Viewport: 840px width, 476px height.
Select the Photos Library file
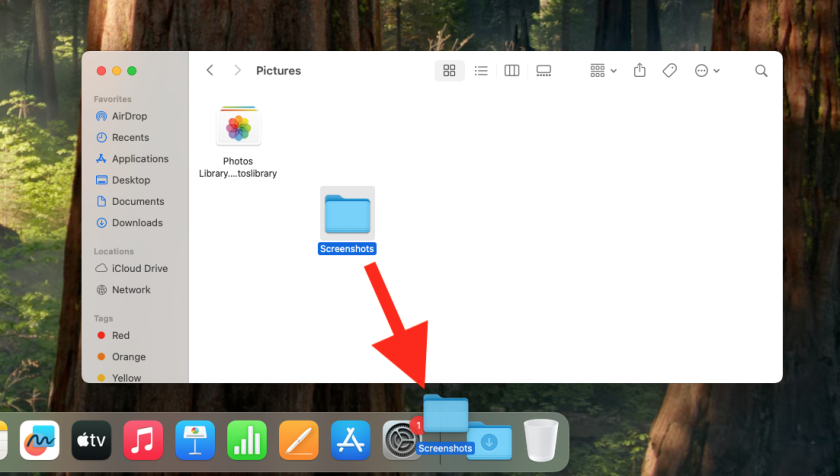coord(238,128)
